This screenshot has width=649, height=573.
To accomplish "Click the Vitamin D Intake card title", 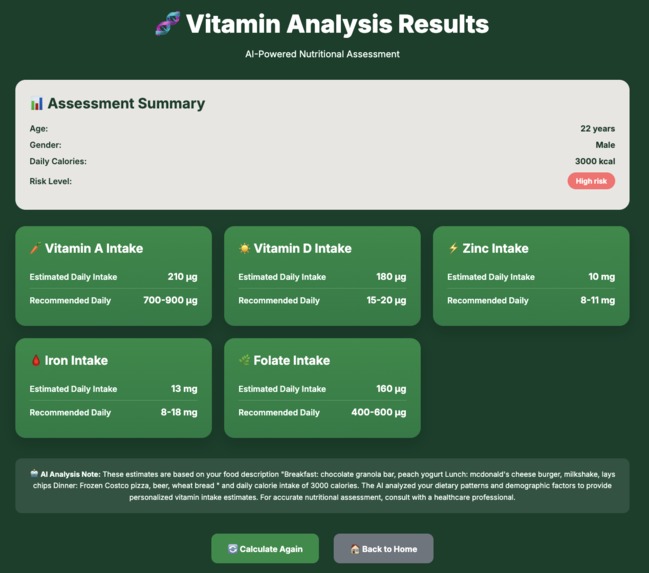I will coord(303,248).
